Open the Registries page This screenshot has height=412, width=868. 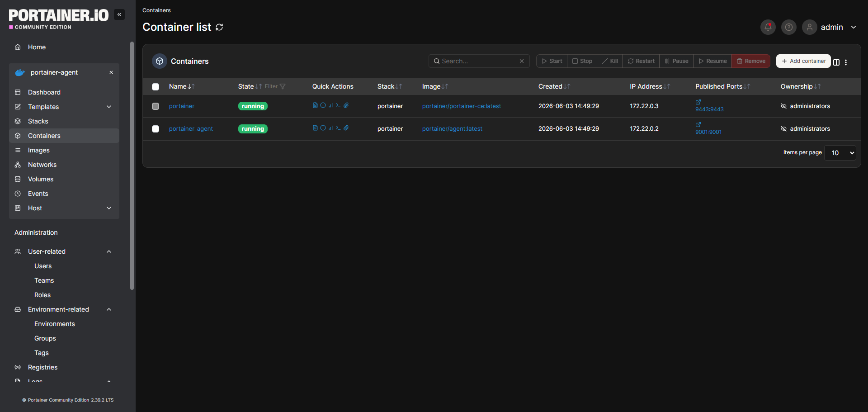pos(64,367)
